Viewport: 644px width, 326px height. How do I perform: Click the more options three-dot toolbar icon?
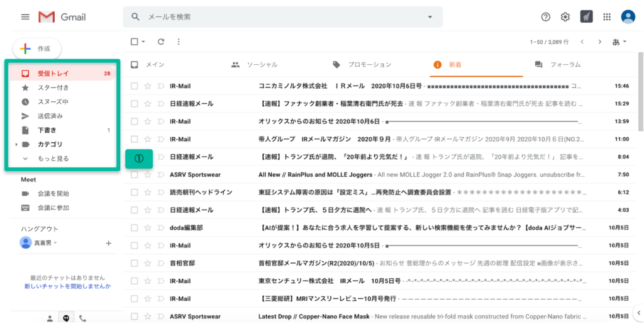click(179, 42)
